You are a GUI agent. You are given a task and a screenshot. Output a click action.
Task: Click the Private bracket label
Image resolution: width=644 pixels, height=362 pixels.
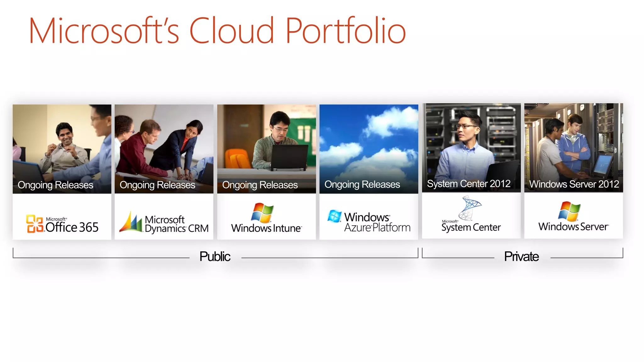[521, 256]
